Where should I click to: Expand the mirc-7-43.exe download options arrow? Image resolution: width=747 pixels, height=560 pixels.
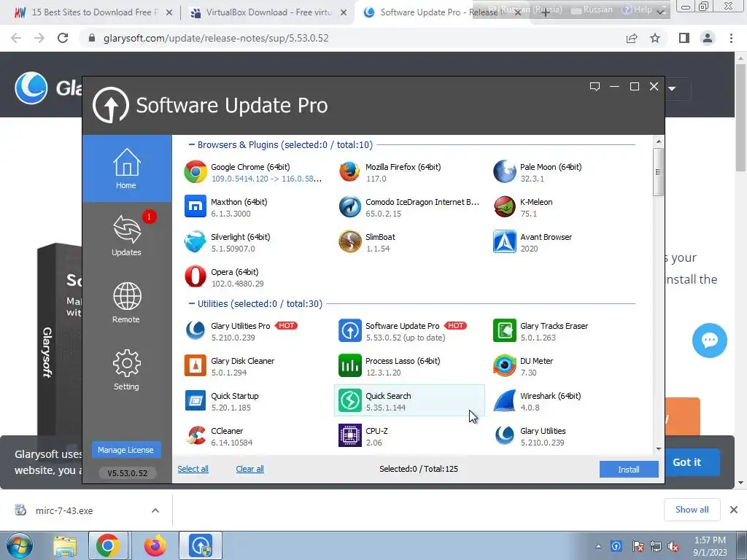click(x=155, y=510)
